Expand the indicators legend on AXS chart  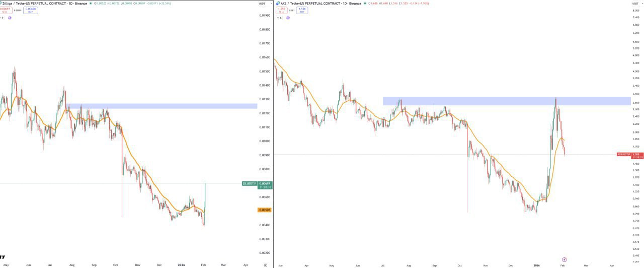click(x=280, y=18)
